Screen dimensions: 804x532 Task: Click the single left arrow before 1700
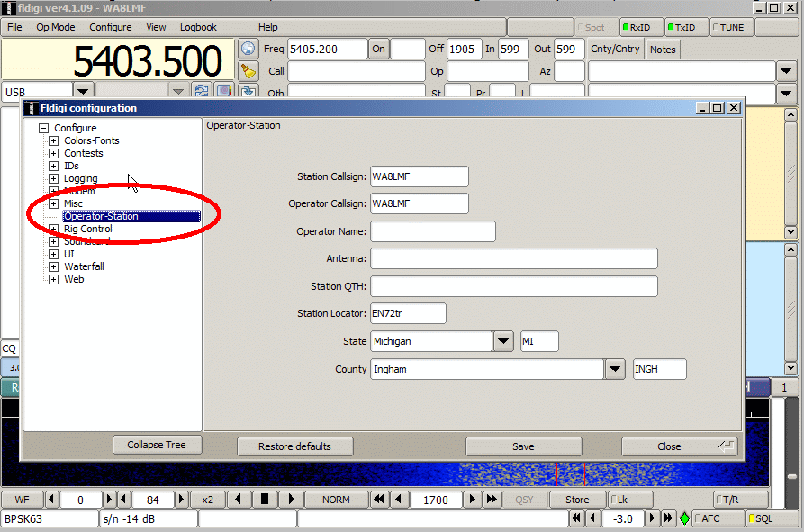[x=400, y=500]
